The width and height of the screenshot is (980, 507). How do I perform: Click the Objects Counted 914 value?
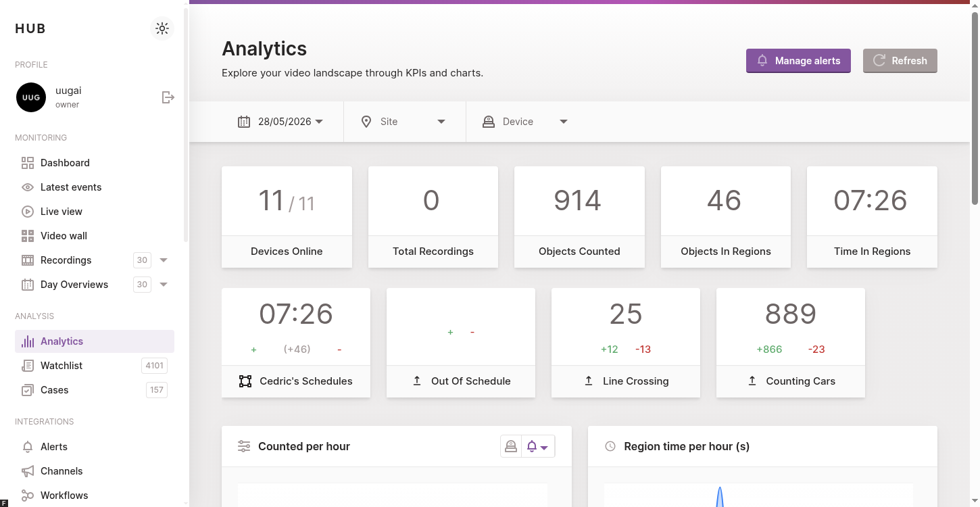(577, 200)
